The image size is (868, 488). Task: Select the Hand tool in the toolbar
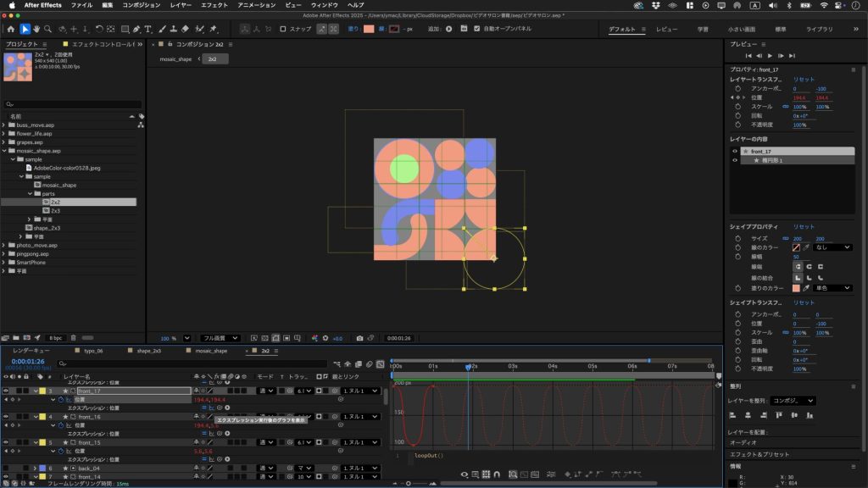pyautogui.click(x=38, y=29)
